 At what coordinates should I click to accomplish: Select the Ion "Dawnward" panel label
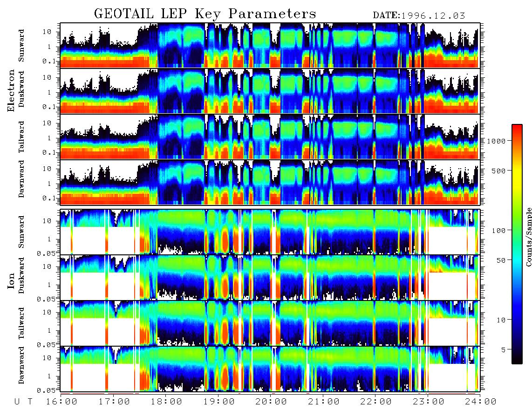(21, 365)
